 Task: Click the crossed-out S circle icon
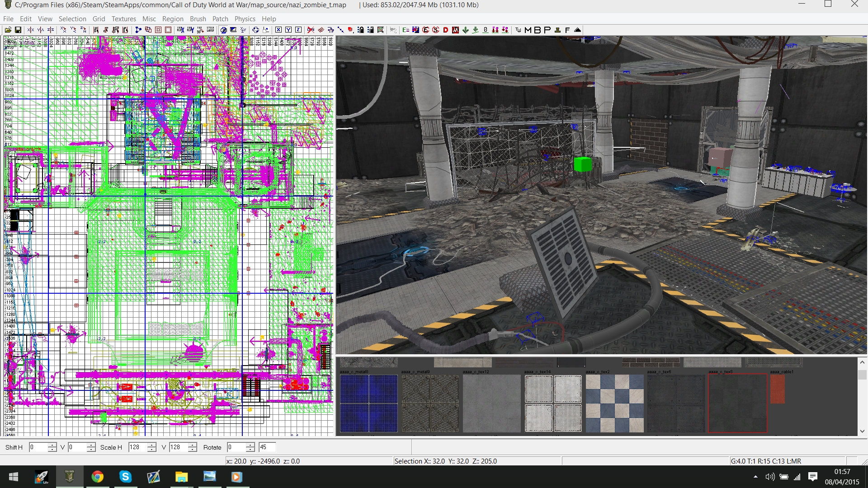(x=435, y=30)
